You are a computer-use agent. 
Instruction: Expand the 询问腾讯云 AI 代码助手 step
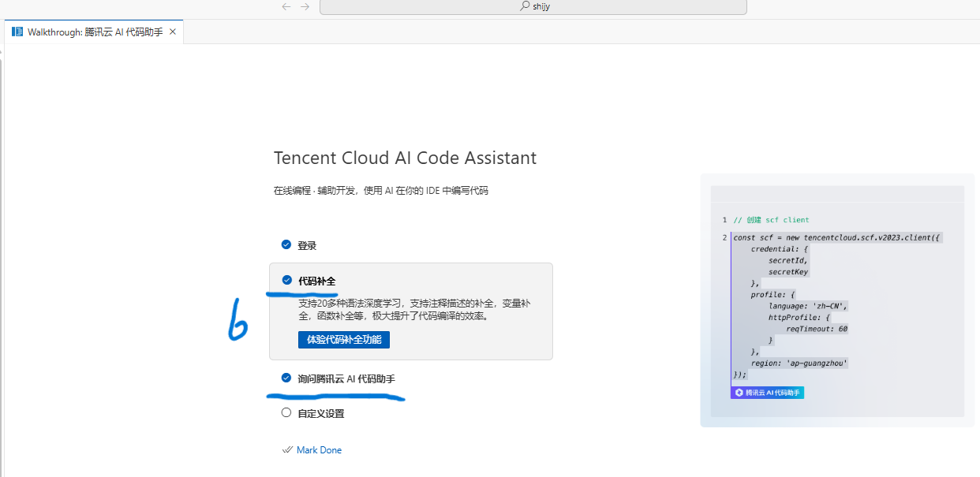346,379
